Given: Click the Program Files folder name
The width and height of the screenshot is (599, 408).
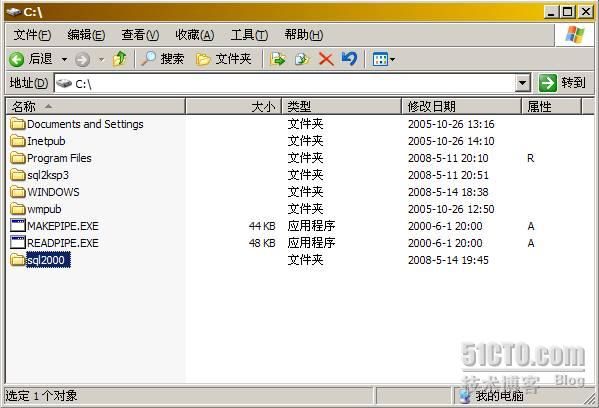Looking at the screenshot, I should click(x=59, y=158).
